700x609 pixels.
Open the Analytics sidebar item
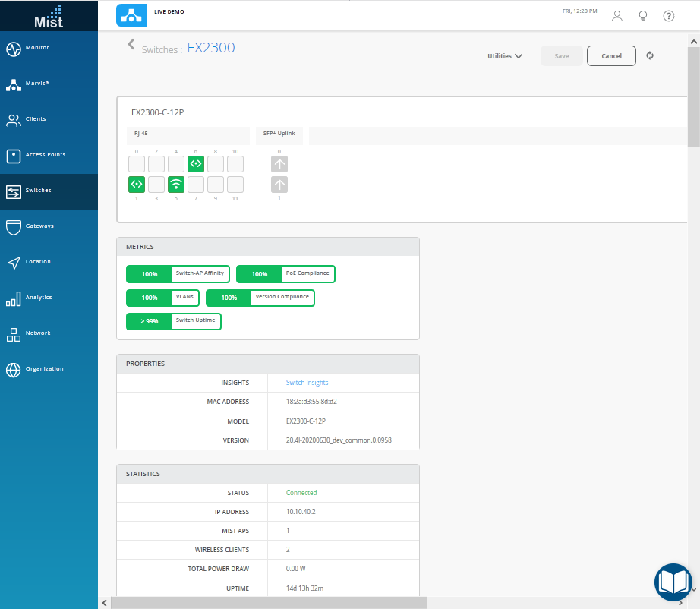pyautogui.click(x=38, y=298)
